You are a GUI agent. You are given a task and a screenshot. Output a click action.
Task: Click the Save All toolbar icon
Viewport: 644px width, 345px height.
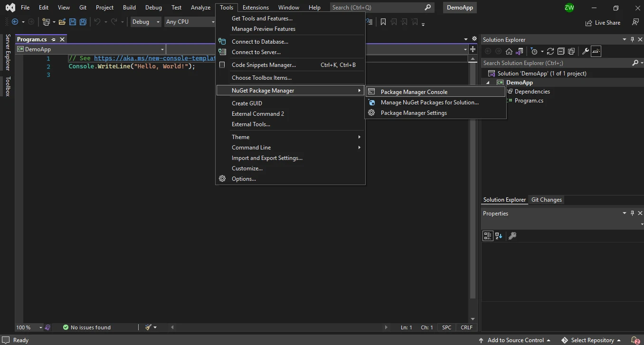click(83, 22)
